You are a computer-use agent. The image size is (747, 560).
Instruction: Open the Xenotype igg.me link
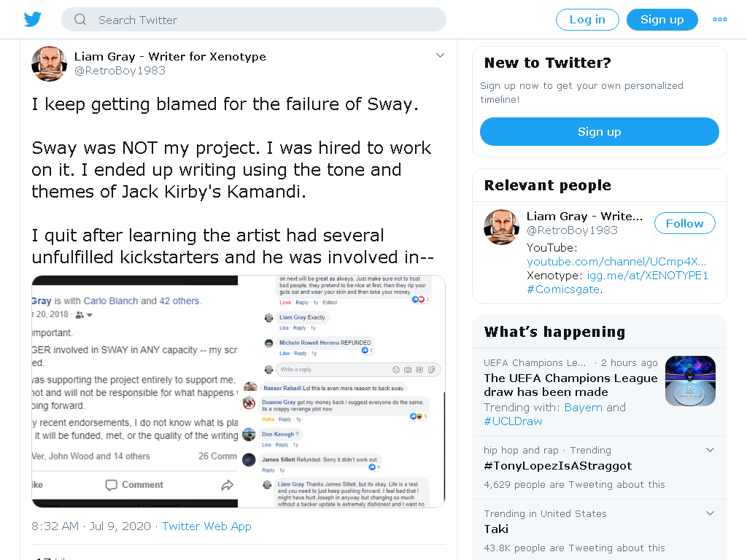point(648,276)
